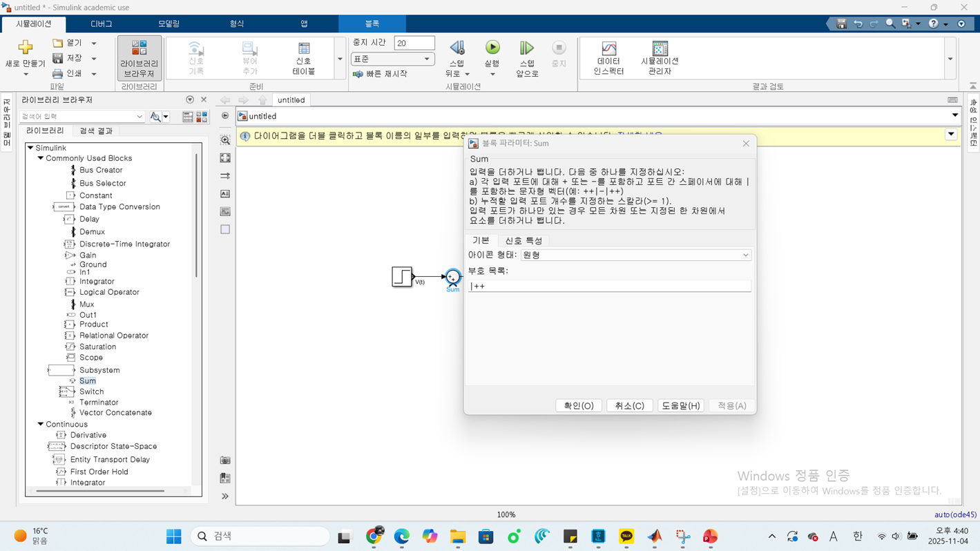
Task: Open the 아이콘 형태 dropdown
Action: [635, 255]
